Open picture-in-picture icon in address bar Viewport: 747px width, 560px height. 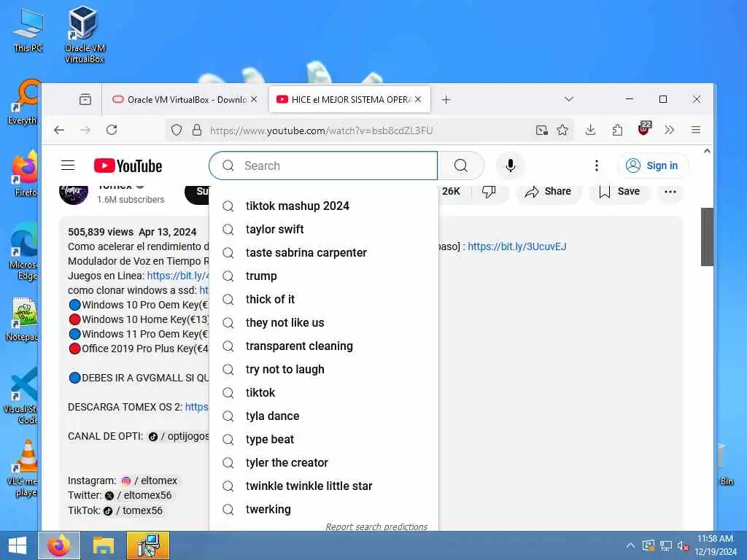(x=542, y=130)
